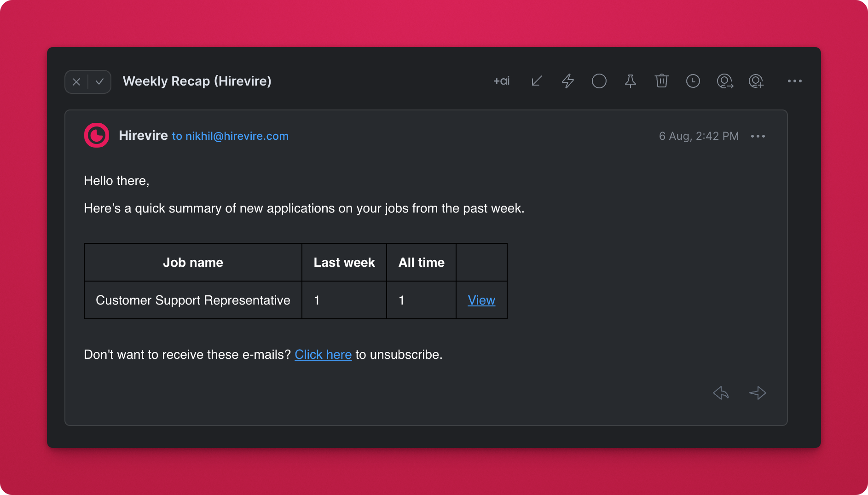Click the Weekly Recap (Hirevire) subject title
This screenshot has width=868, height=495.
click(x=197, y=81)
